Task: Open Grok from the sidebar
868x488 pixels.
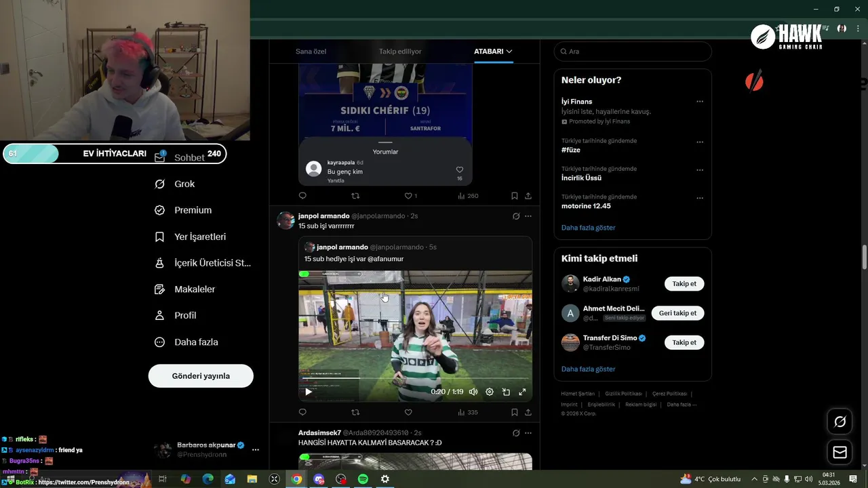Action: tap(175, 184)
